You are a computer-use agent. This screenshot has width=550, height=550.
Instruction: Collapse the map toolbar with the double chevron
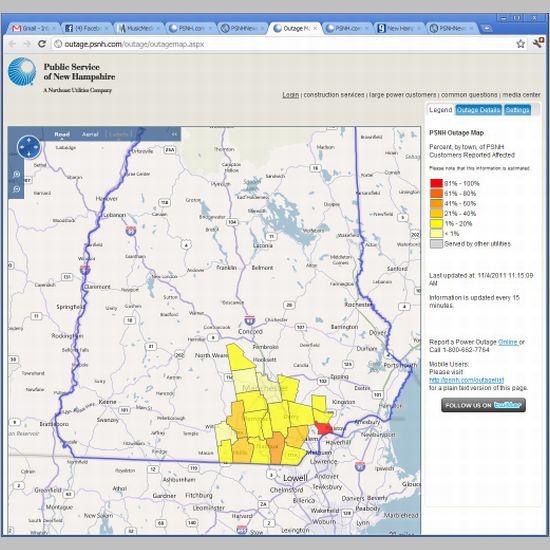[x=174, y=134]
